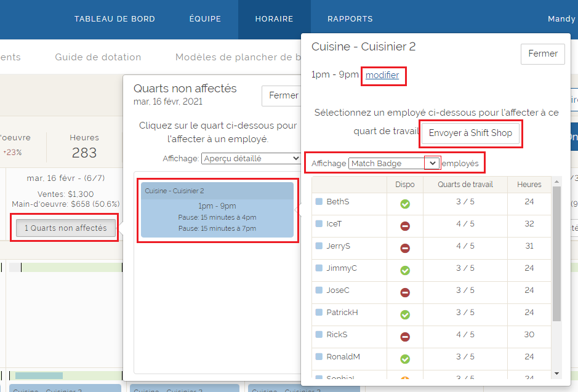Expand the Aperçu détaillé display dropdown
This screenshot has height=392, width=578.
251,158
